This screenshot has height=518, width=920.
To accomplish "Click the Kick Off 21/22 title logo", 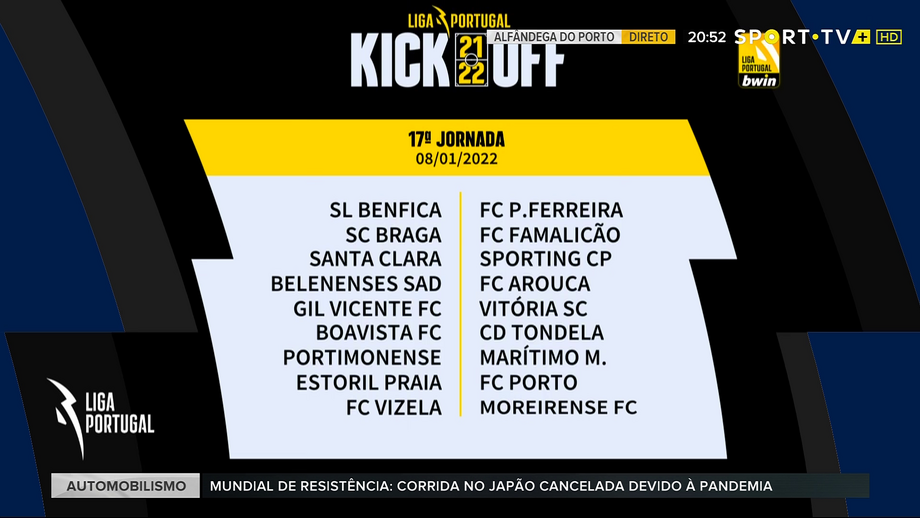I will (x=457, y=61).
